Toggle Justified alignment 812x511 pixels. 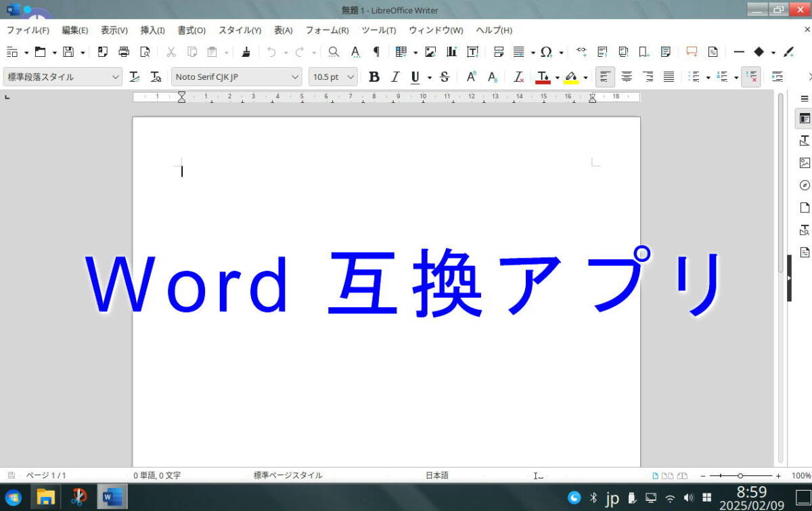[669, 76]
